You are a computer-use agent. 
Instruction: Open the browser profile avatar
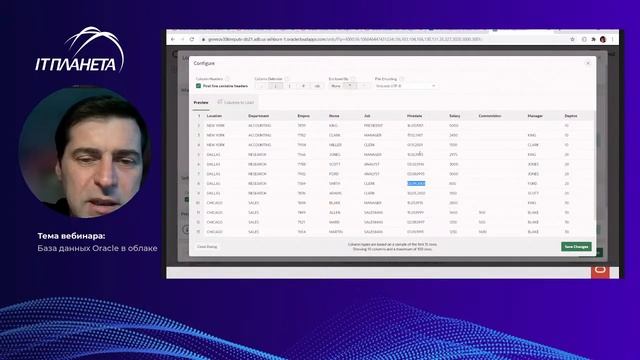pos(603,39)
